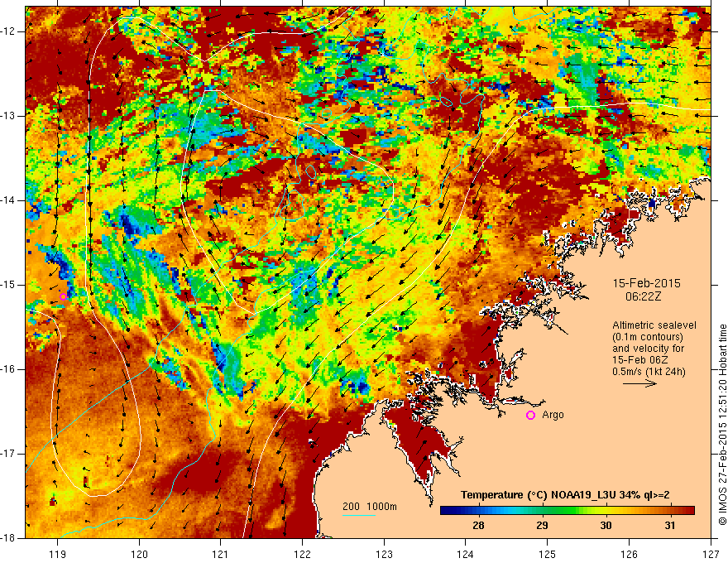Click the 'Argo' legend label
The height and width of the screenshot is (563, 728).
click(553, 415)
